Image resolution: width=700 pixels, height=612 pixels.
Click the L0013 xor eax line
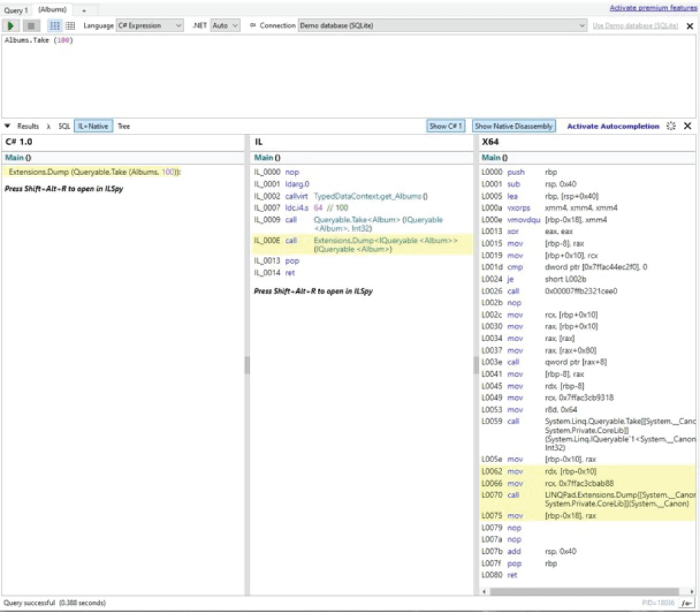[527, 231]
